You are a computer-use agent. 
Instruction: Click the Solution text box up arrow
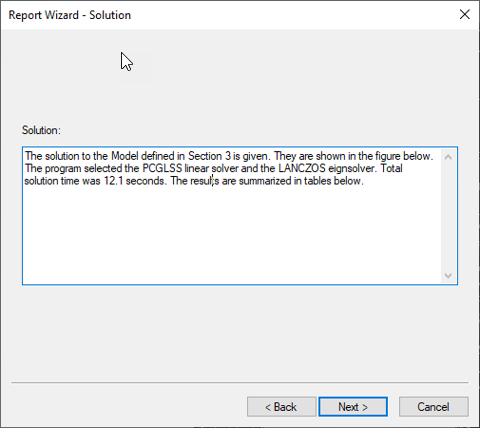[x=448, y=157]
